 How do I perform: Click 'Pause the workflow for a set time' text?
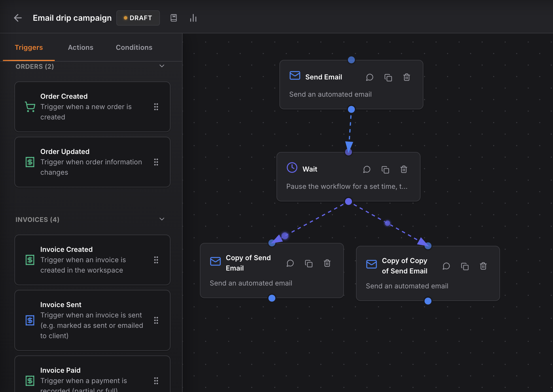(x=347, y=187)
